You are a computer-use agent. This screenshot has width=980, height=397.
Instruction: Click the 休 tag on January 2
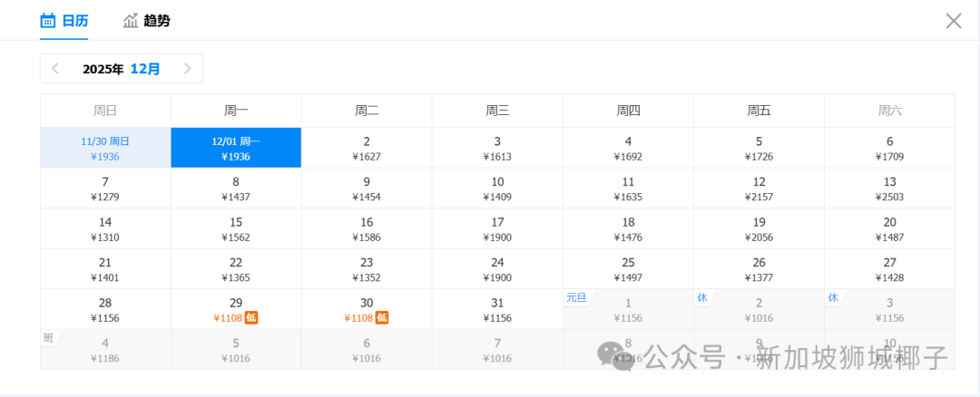coord(702,297)
